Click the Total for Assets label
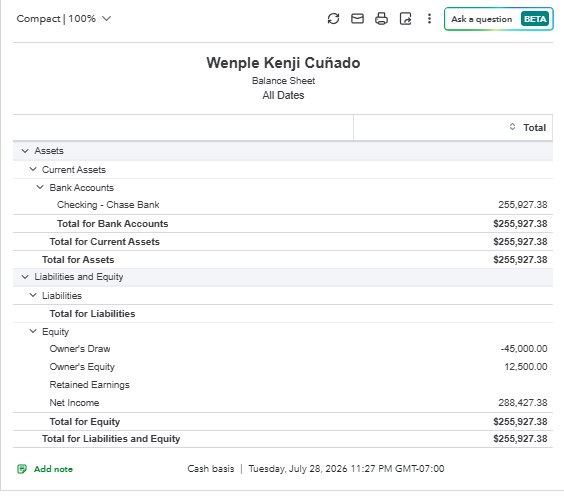This screenshot has width=564, height=498. pos(78,260)
